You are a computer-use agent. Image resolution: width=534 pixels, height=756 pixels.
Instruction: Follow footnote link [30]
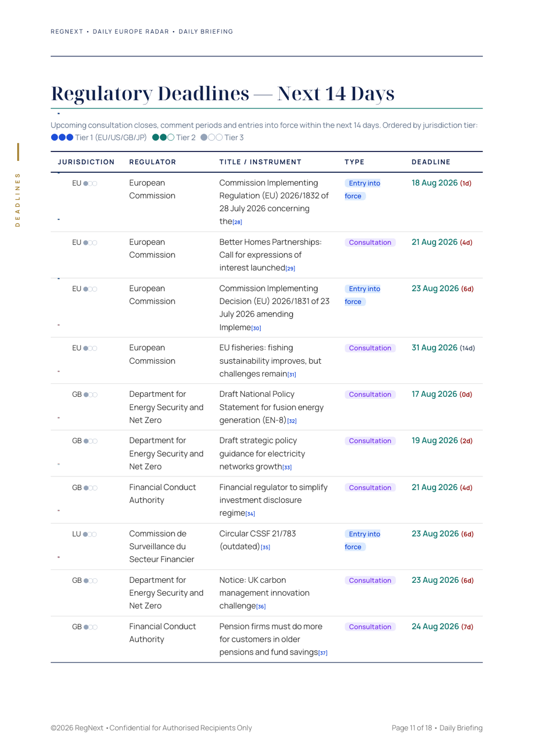[x=256, y=328]
